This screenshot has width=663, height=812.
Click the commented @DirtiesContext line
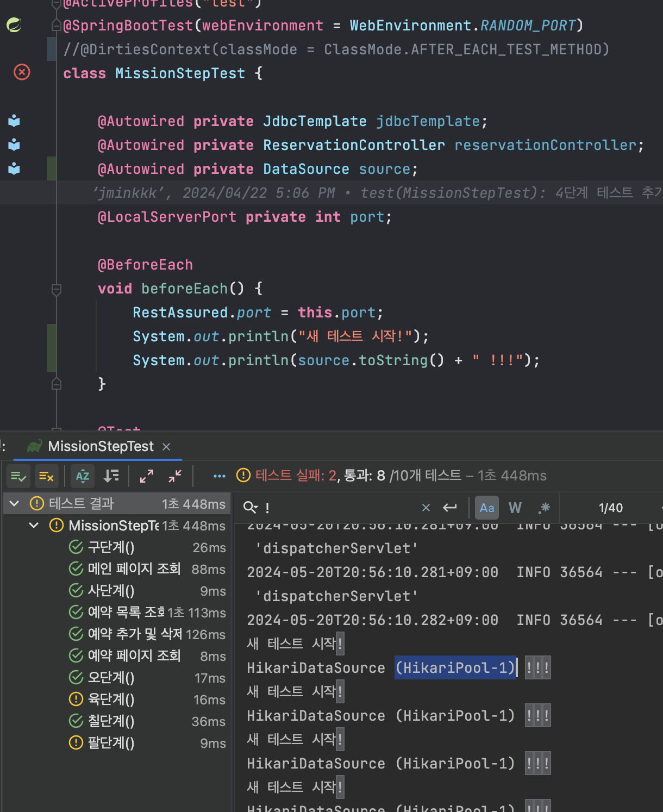(x=336, y=49)
